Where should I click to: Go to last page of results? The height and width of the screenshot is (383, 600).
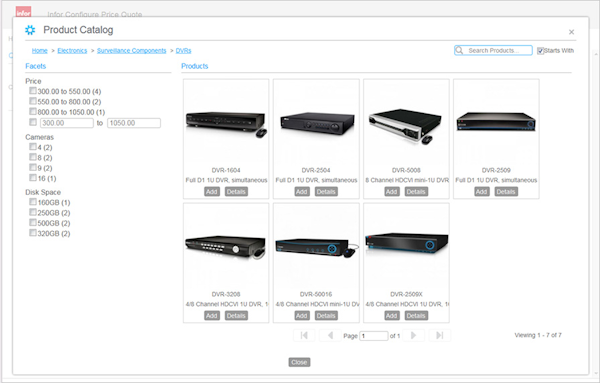point(439,336)
